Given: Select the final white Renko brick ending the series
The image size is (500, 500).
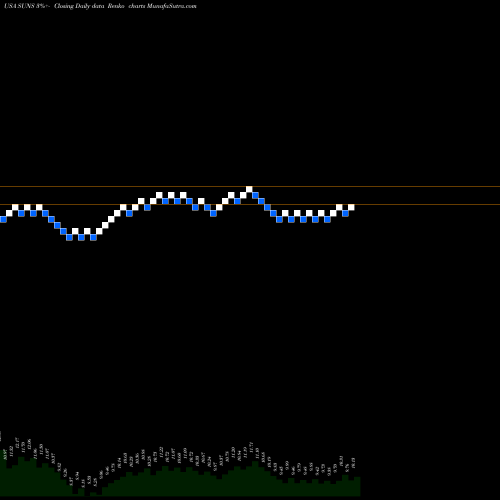Looking at the screenshot, I should tap(351, 207).
